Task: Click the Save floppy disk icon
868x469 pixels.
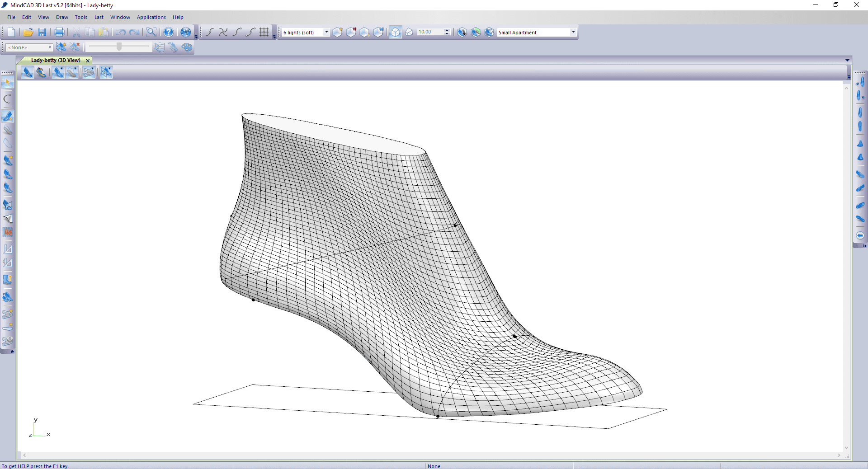Action: click(x=42, y=32)
